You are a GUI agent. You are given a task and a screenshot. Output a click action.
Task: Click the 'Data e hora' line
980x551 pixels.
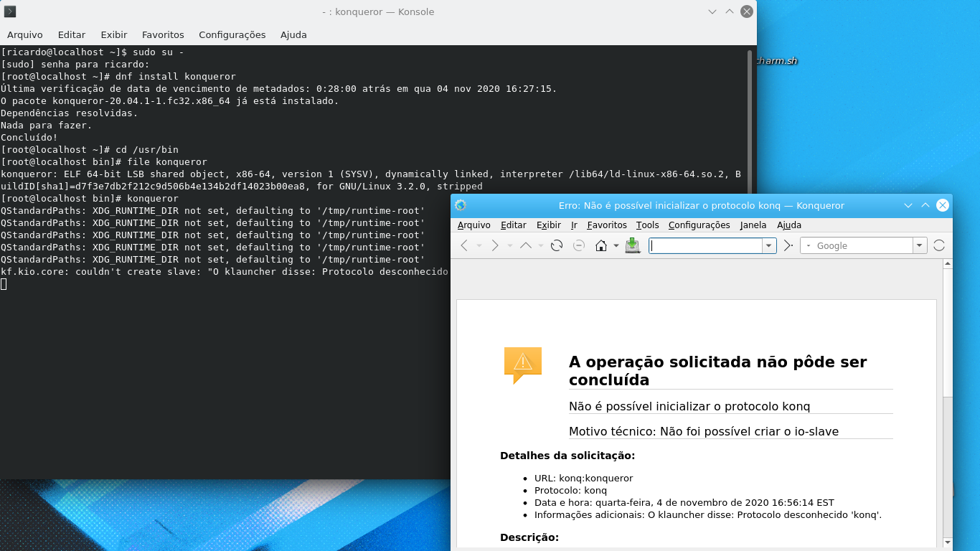coord(684,502)
